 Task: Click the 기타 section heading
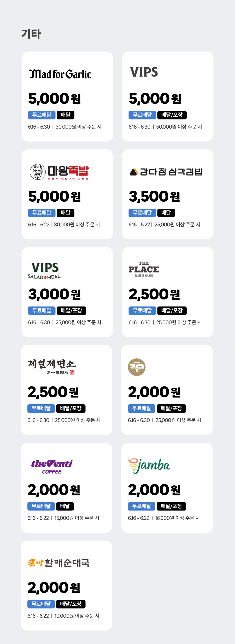tap(31, 34)
